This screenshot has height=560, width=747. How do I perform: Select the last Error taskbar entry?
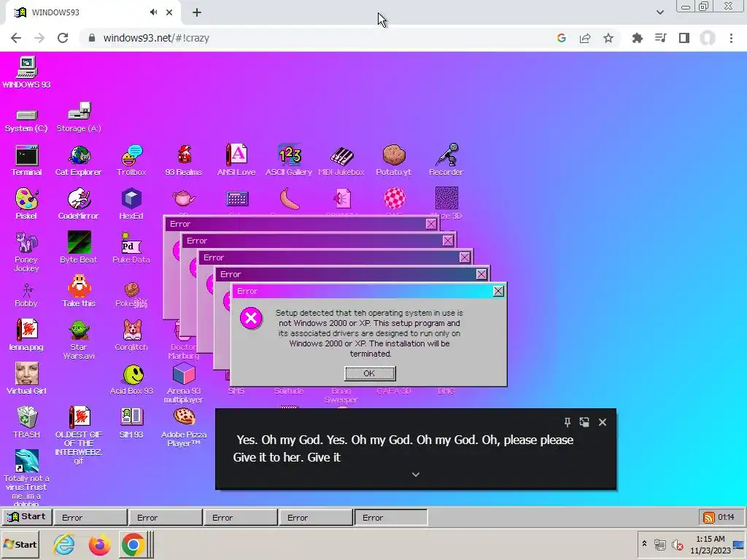[x=391, y=518]
